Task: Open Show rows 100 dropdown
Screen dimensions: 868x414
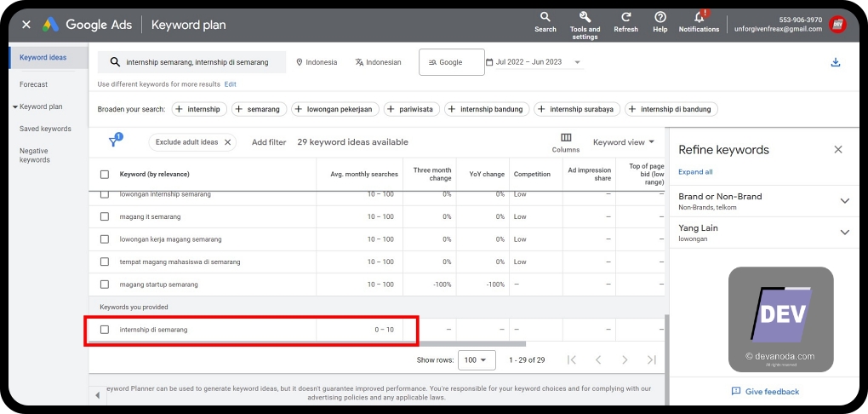Action: click(x=477, y=360)
